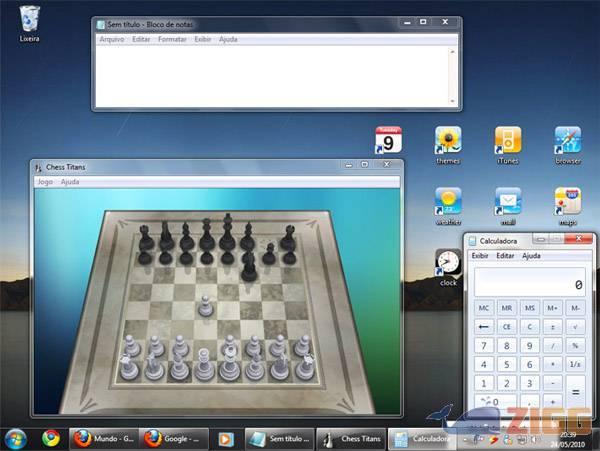The width and height of the screenshot is (600, 451).
Task: Open the Lixeira recycle bin
Action: (31, 18)
